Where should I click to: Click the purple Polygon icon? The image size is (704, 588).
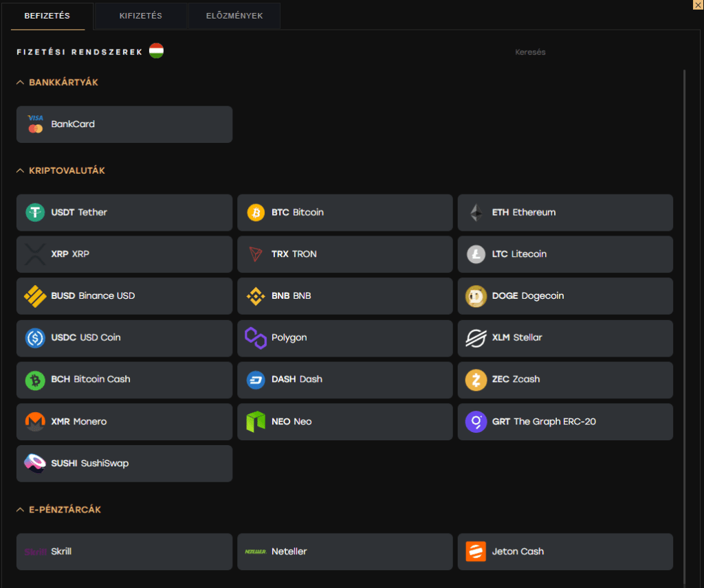(x=256, y=338)
